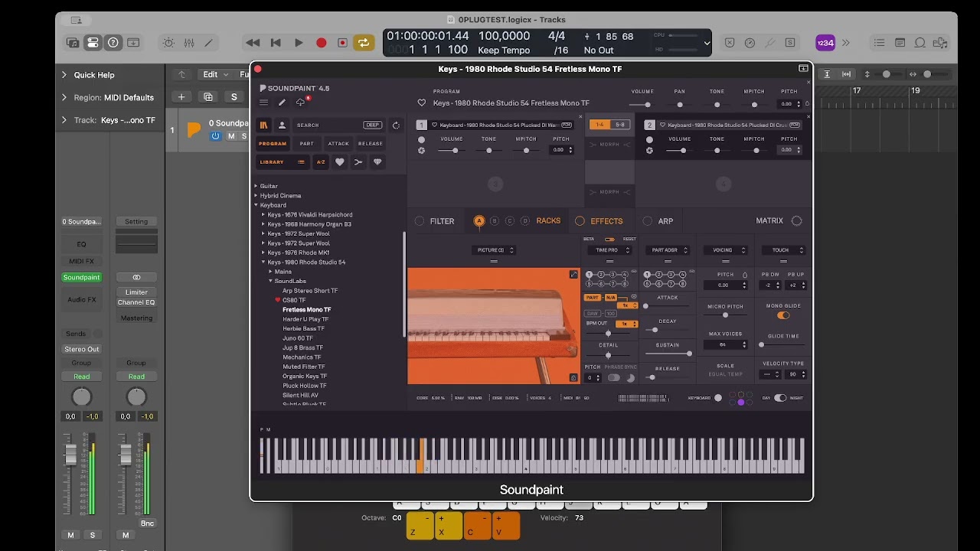
Task: Open the Picture rack dropdown
Action: point(494,250)
